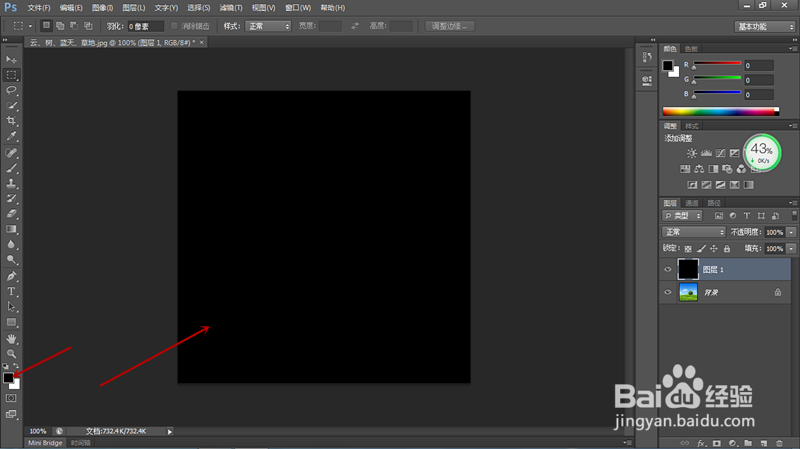800x449 pixels.
Task: Click the foreground color swatch in toolbox
Action: click(x=8, y=378)
